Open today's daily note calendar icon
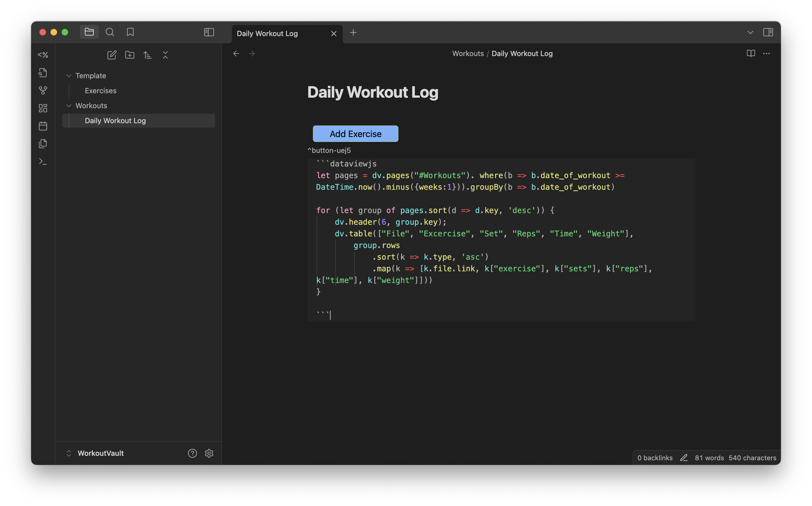The image size is (812, 506). tap(43, 126)
